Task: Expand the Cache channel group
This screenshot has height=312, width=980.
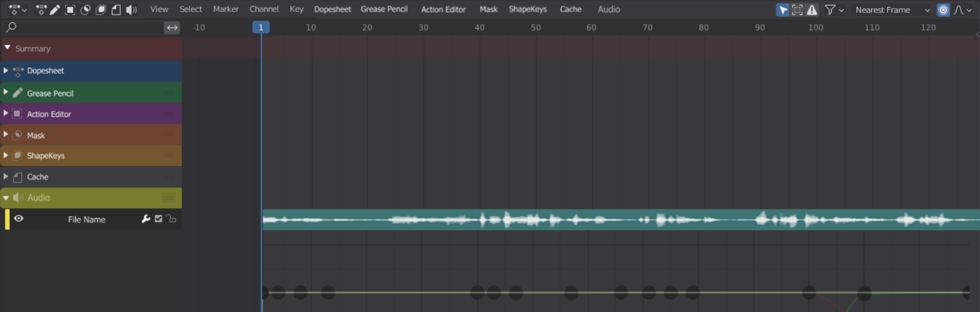Action: pyautogui.click(x=6, y=176)
